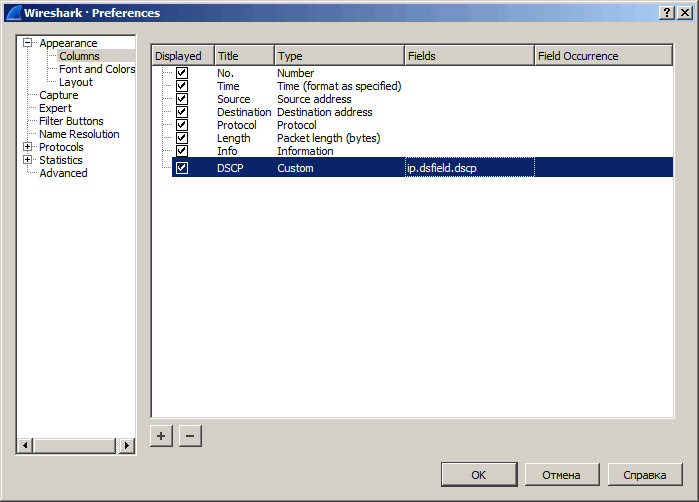The height and width of the screenshot is (502, 699).
Task: Select Statistics in the preferences tree
Action: [61, 160]
